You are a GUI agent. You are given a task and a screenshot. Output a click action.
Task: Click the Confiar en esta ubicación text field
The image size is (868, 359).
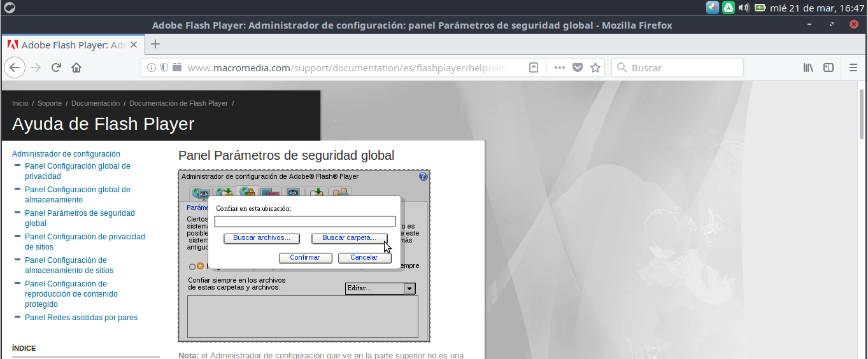[304, 222]
